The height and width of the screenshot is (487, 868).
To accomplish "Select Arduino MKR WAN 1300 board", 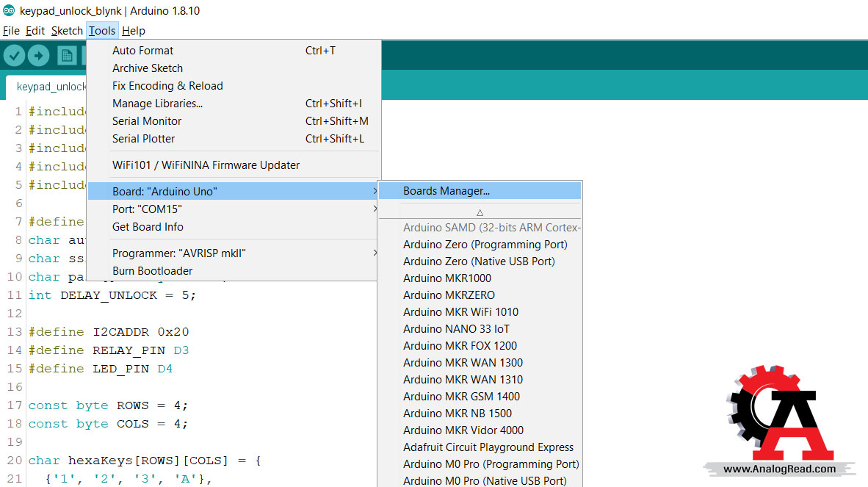I will (x=480, y=362).
